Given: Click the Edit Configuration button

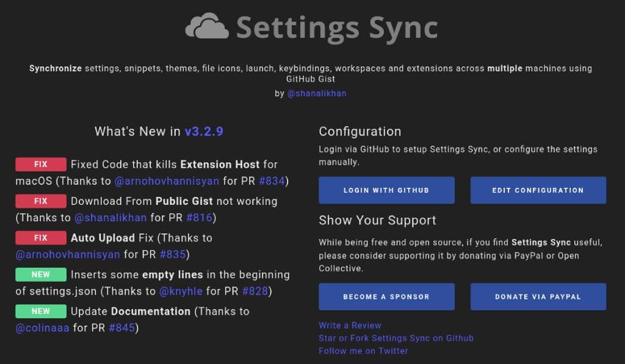Looking at the screenshot, I should coord(538,190).
